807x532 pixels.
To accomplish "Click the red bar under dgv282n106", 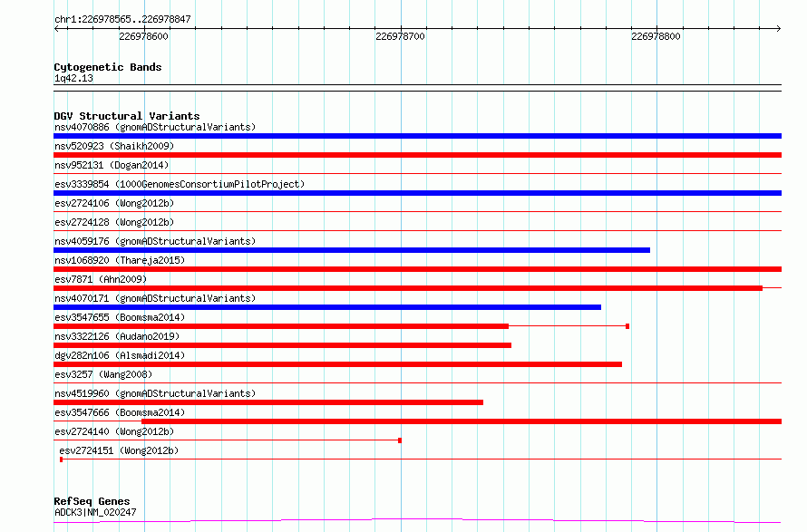I will coord(337,364).
